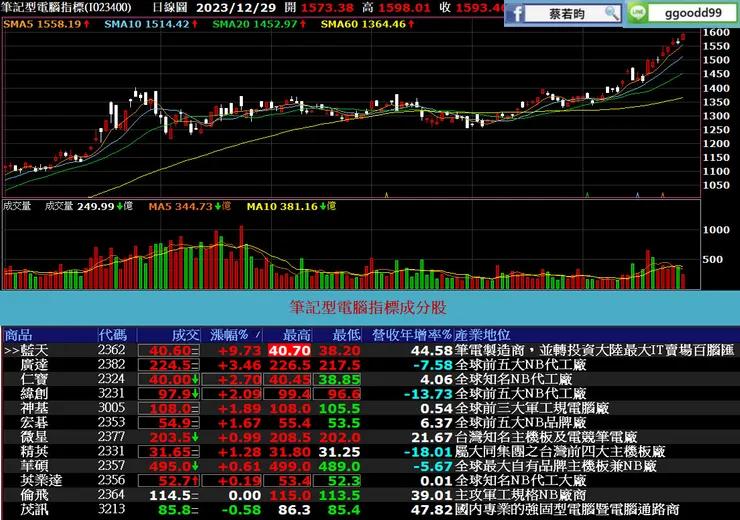Screen dimensions: 740x520
Task: Click stock code 3231
Action: pyautogui.click(x=112, y=394)
